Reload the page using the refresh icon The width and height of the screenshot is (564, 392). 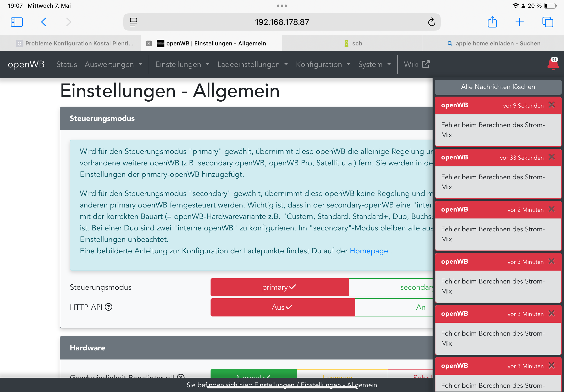point(431,22)
